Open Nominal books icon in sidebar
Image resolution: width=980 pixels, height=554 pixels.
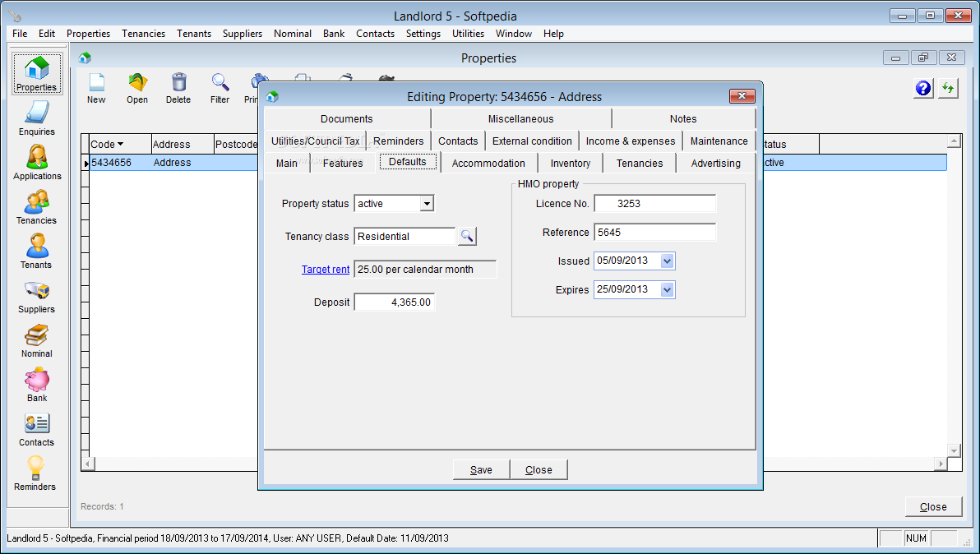coord(37,335)
